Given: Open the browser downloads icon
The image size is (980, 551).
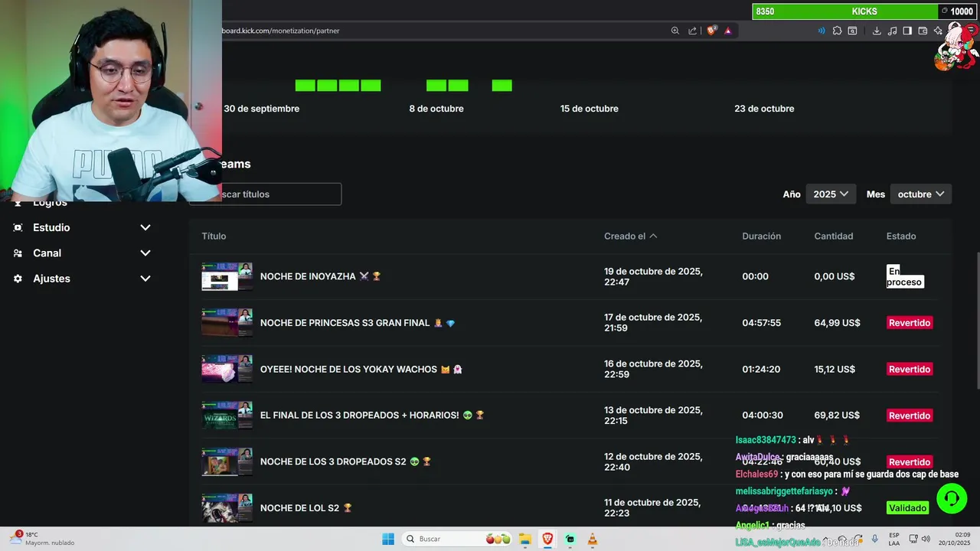Looking at the screenshot, I should tap(877, 31).
